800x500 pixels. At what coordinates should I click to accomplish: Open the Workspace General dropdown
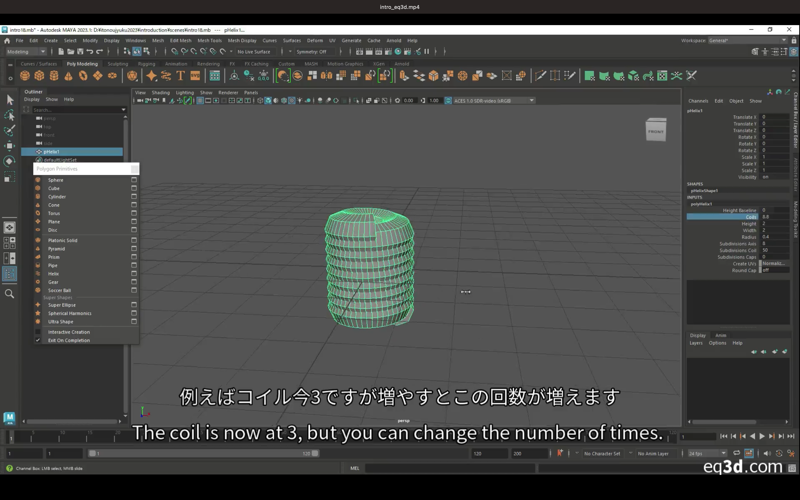pyautogui.click(x=747, y=40)
